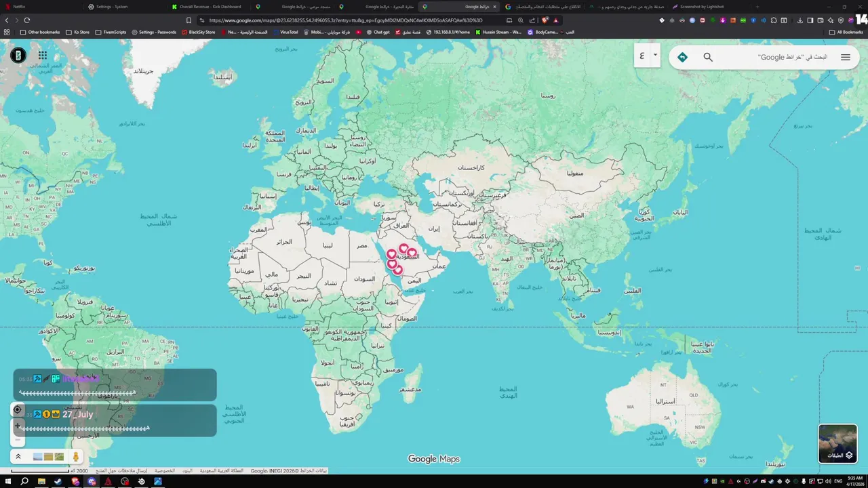This screenshot has width=868, height=488.
Task: Click the 2000 كم map scale bar
Action: (49, 470)
